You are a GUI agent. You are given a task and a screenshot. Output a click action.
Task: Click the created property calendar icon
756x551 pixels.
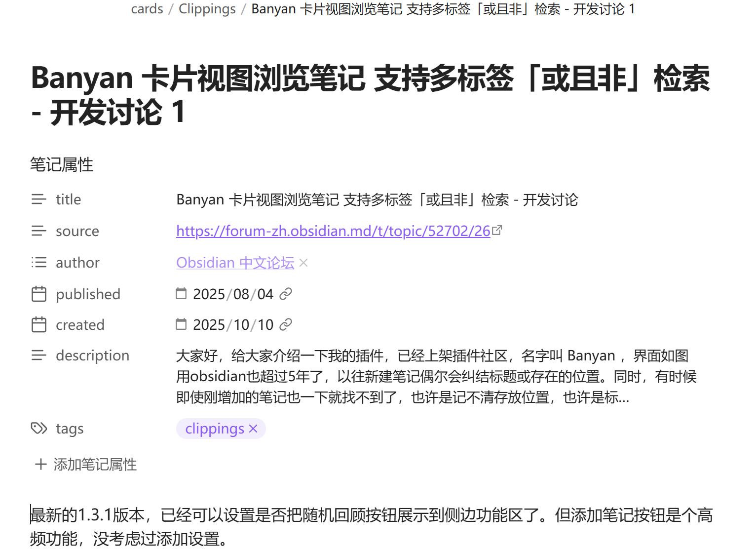pos(38,325)
